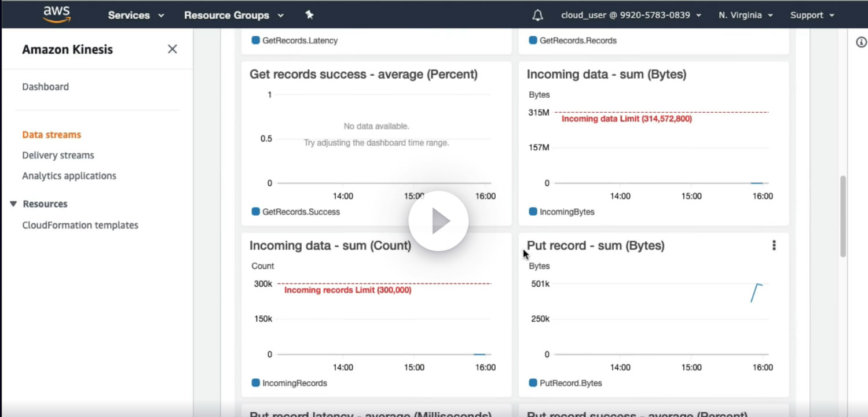Open Analytics applications page

point(69,176)
